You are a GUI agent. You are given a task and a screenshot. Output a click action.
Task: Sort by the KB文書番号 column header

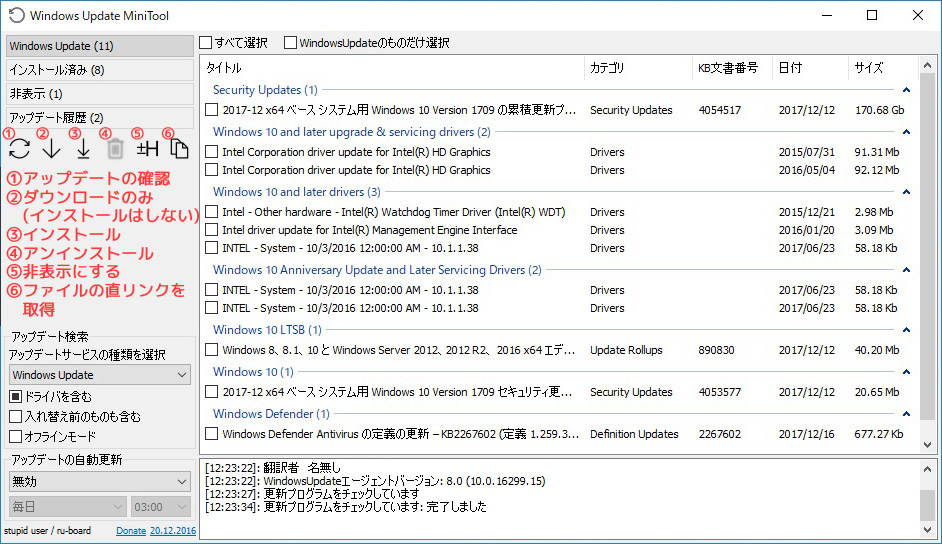click(732, 68)
